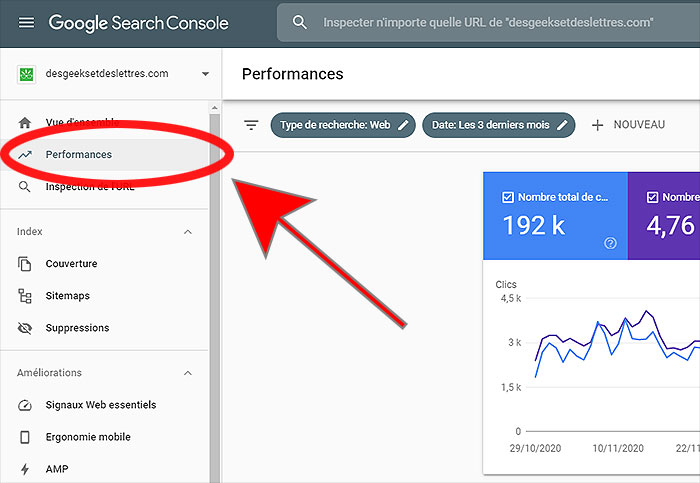
Task: Click the desgeeksetdeslettres.com site favicon
Action: (27, 74)
